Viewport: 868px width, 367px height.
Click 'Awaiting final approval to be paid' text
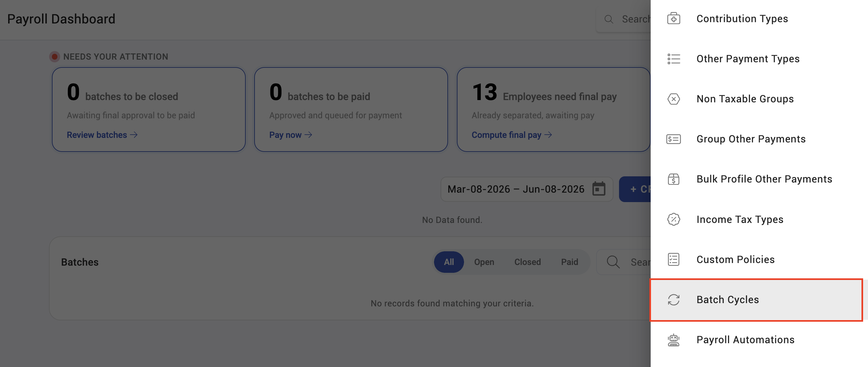131,115
